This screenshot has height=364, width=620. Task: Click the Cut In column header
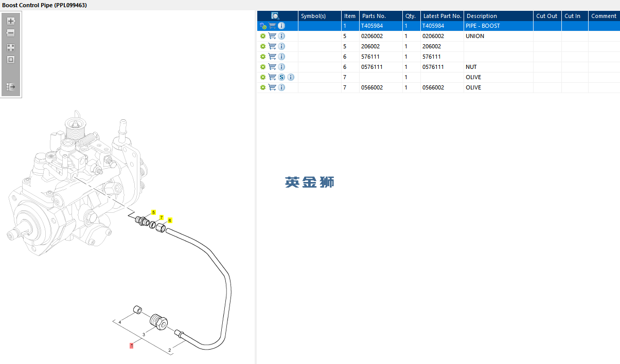pos(575,16)
